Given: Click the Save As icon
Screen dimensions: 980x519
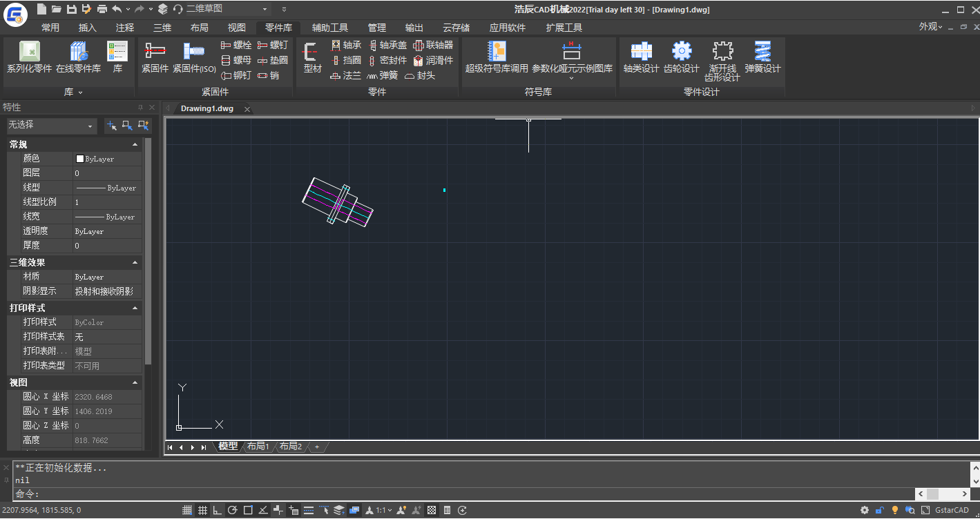Looking at the screenshot, I should pyautogui.click(x=86, y=9).
